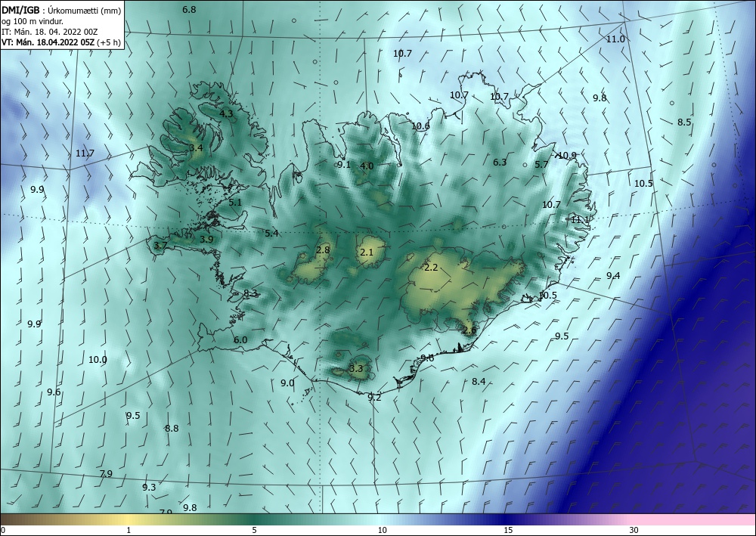Viewport: 756px width, 536px height.
Task: Click the 5.7 value in the northeast
Action: (x=541, y=164)
